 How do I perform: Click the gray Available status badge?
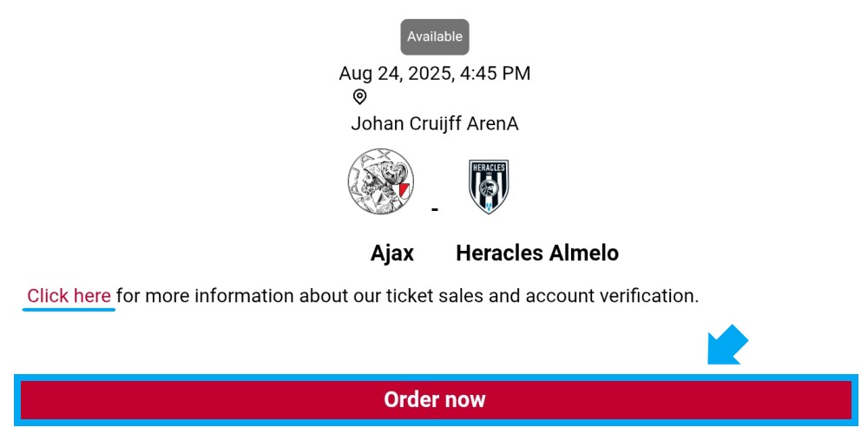[x=435, y=37]
